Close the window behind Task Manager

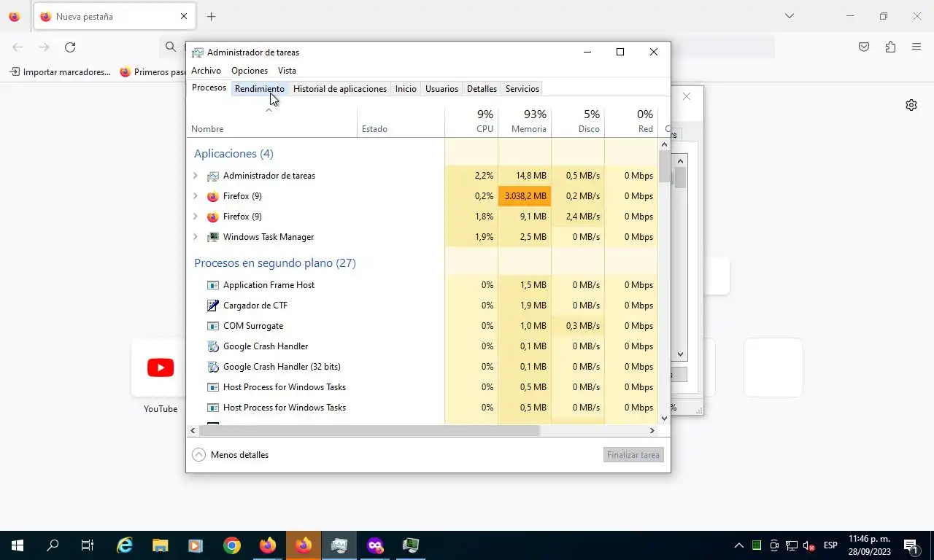pyautogui.click(x=686, y=96)
